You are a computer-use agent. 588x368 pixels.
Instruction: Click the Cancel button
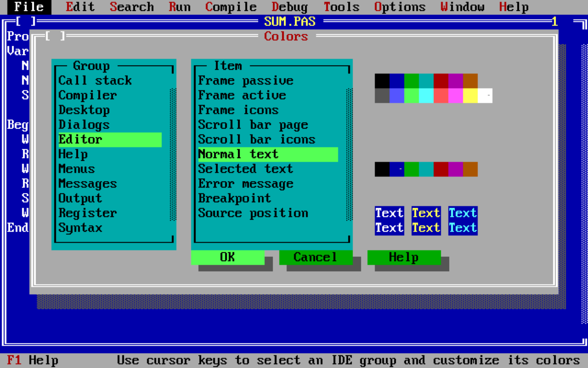point(316,258)
